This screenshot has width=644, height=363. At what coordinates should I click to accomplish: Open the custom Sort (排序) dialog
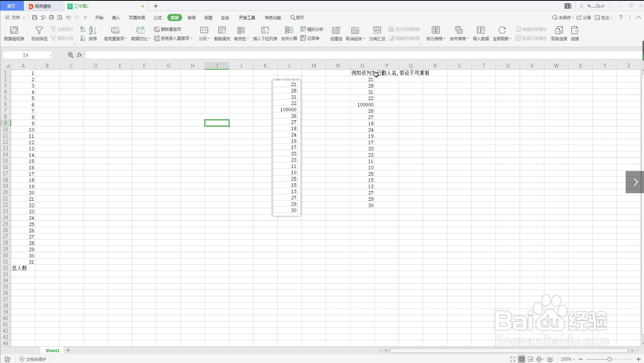(93, 33)
